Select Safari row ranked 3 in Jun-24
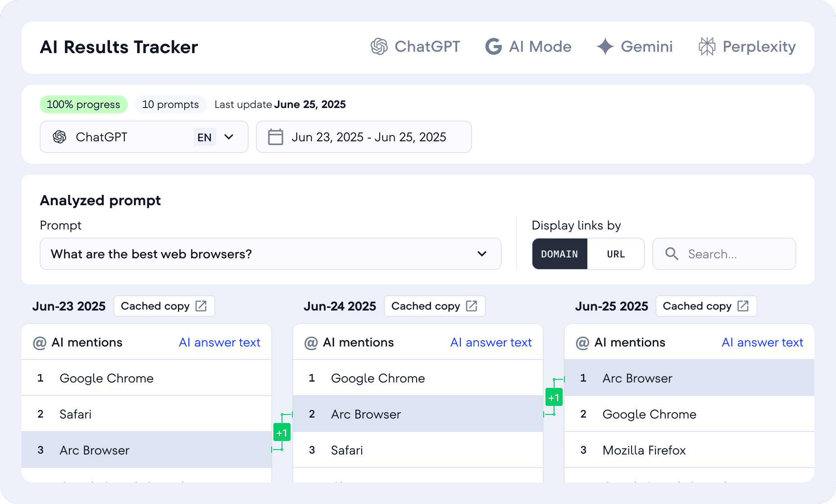The height and width of the screenshot is (504, 836). coord(418,450)
